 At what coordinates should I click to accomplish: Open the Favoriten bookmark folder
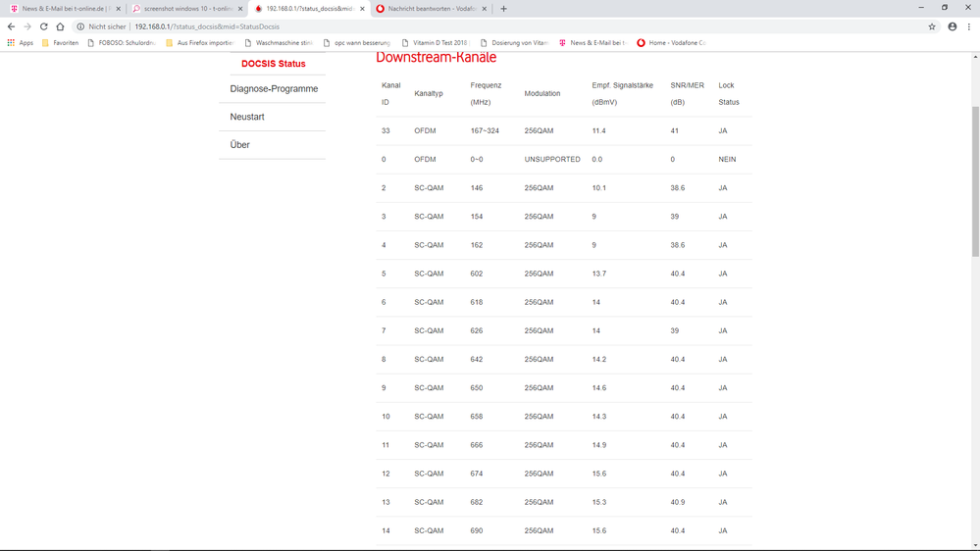click(x=60, y=43)
